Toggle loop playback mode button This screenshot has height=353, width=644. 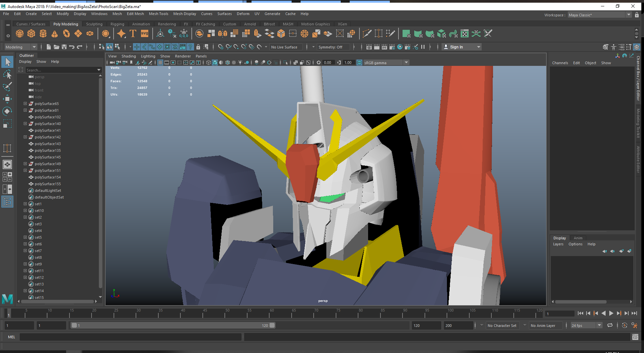(x=610, y=325)
